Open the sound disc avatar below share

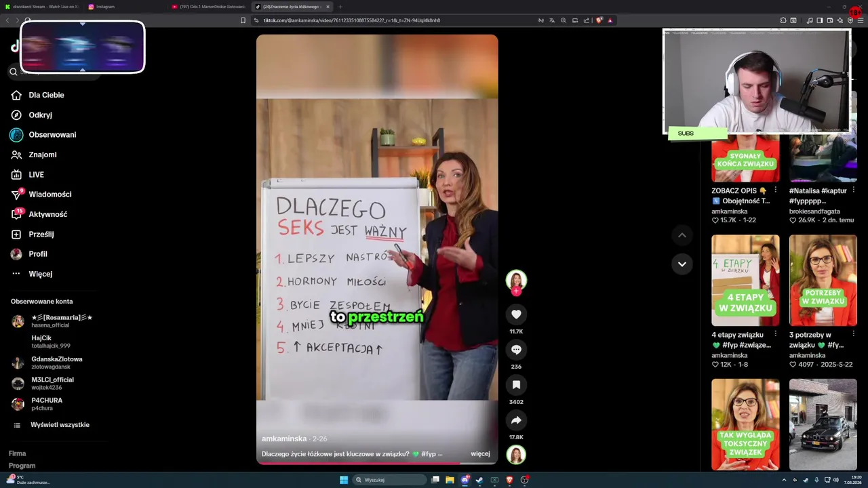[x=516, y=455]
